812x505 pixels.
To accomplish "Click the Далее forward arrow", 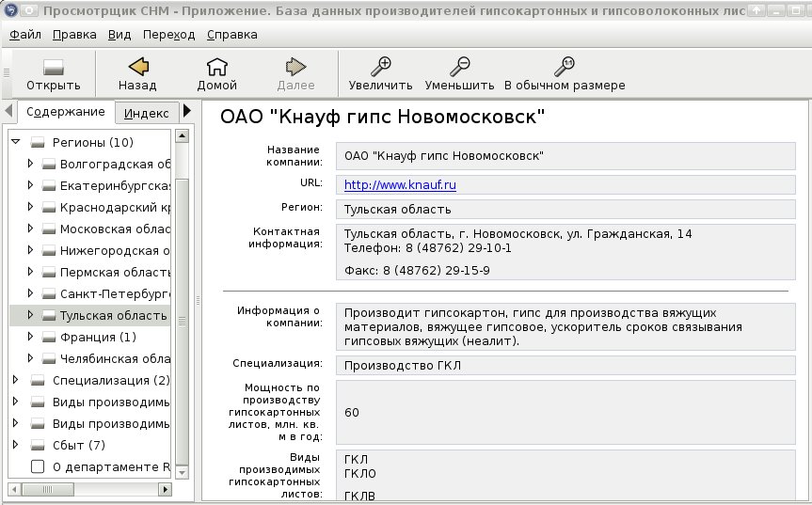I will [x=295, y=67].
